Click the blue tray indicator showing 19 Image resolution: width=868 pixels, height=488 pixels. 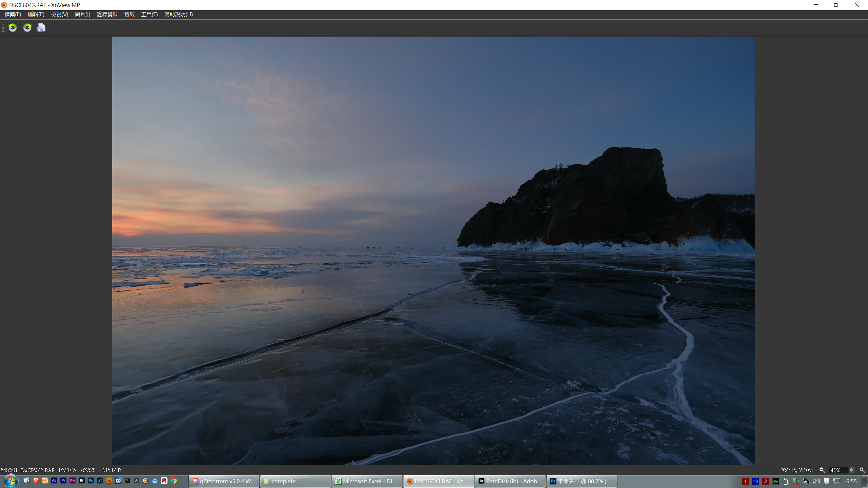point(755,481)
